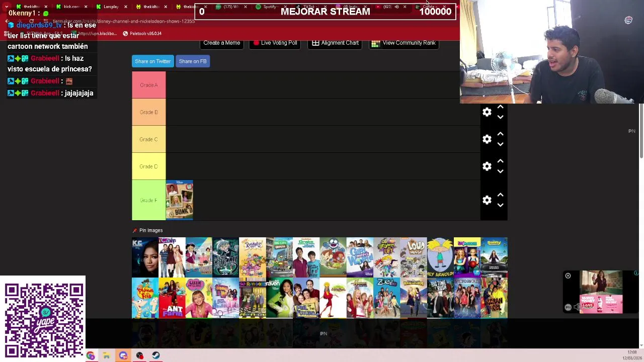Select the Grade A tier label
The height and width of the screenshot is (362, 644).
click(148, 85)
